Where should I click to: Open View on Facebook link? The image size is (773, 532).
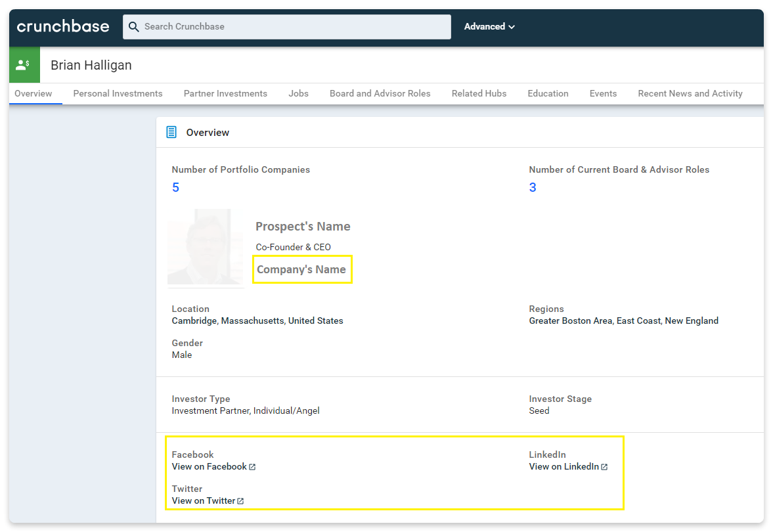click(x=209, y=467)
